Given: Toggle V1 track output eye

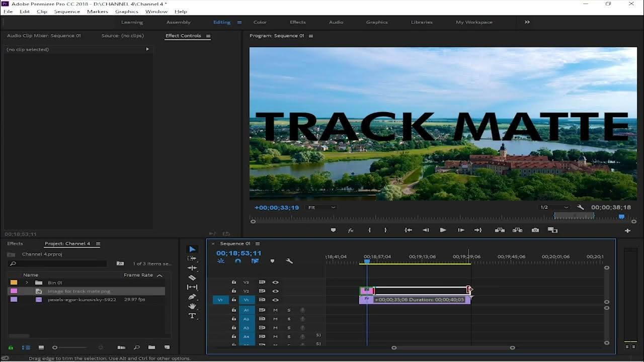Looking at the screenshot, I should [275, 300].
